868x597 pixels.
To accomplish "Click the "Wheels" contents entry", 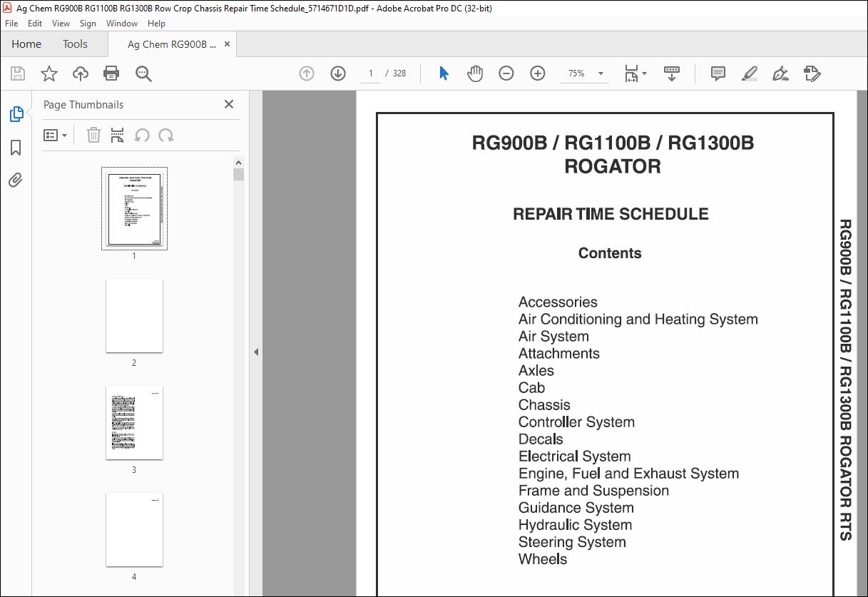I will pyautogui.click(x=543, y=559).
